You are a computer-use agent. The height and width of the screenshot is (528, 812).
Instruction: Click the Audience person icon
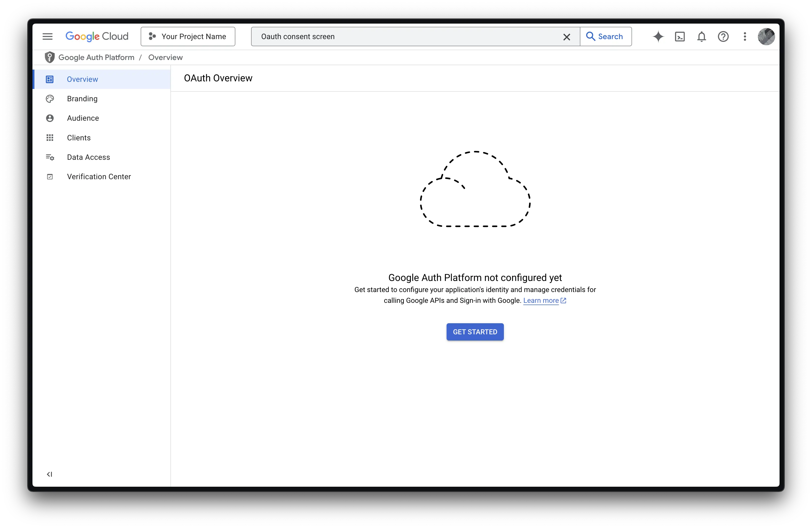(50, 118)
